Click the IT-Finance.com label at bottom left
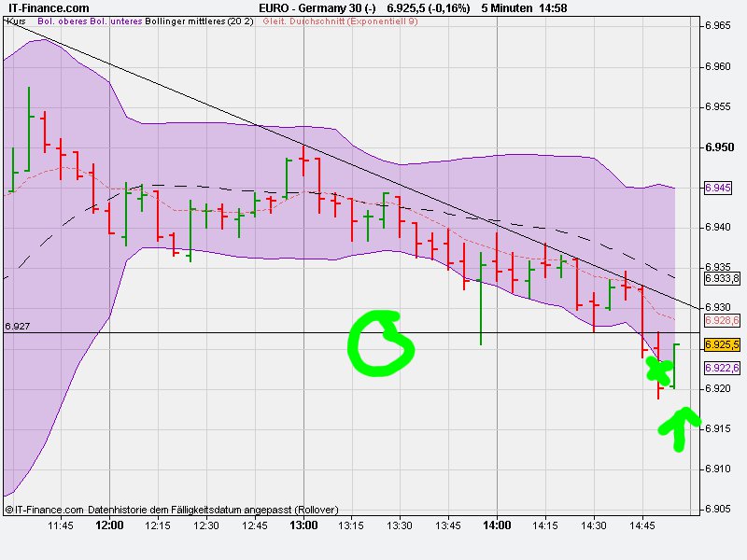747x560 pixels. tap(43, 511)
